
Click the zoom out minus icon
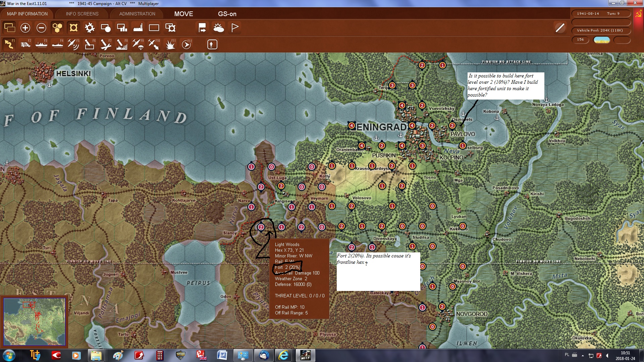(41, 28)
